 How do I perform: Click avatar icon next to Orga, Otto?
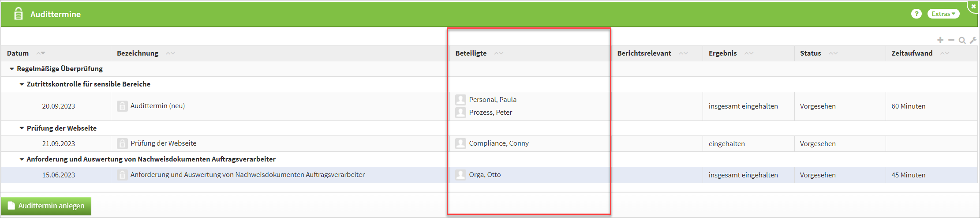click(x=460, y=175)
